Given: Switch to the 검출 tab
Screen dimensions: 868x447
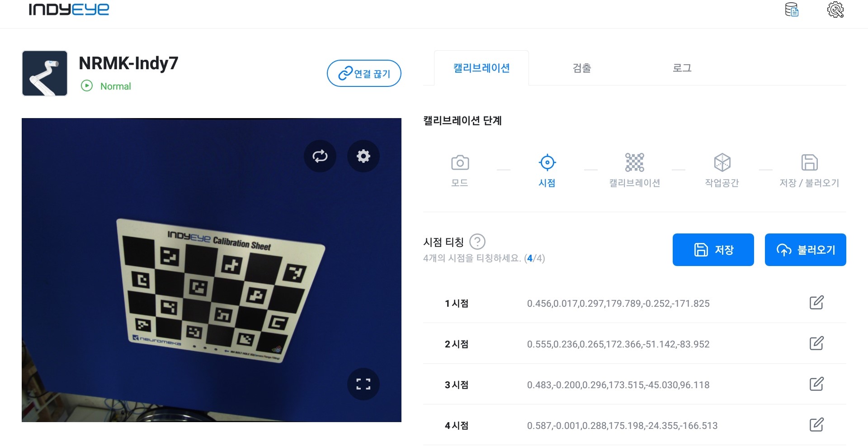Looking at the screenshot, I should coord(582,68).
